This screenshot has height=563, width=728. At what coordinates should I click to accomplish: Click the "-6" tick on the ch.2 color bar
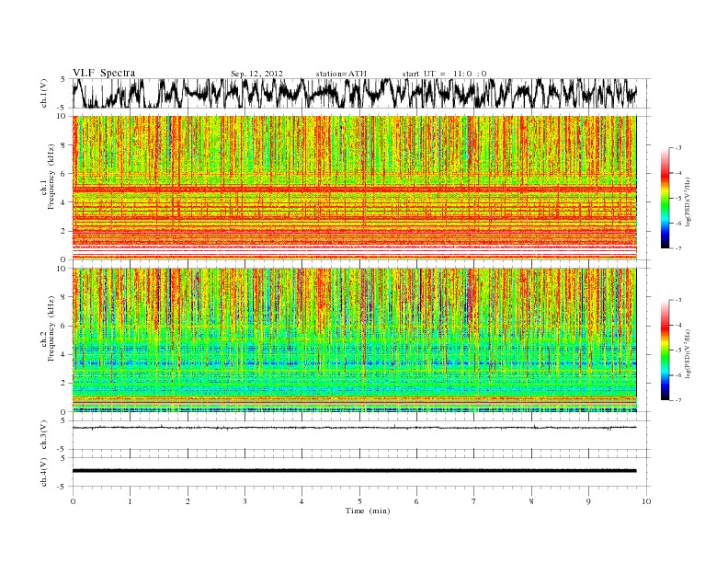(678, 374)
